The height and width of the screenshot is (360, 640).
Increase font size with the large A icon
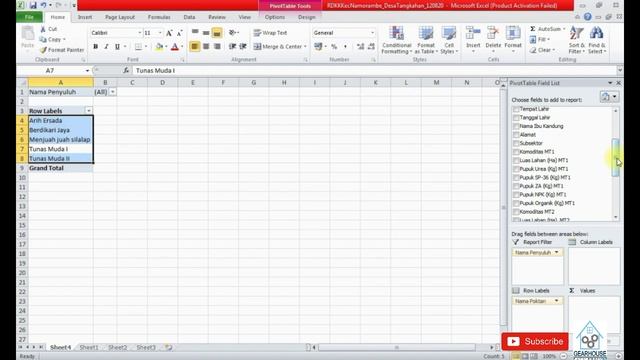[169, 33]
